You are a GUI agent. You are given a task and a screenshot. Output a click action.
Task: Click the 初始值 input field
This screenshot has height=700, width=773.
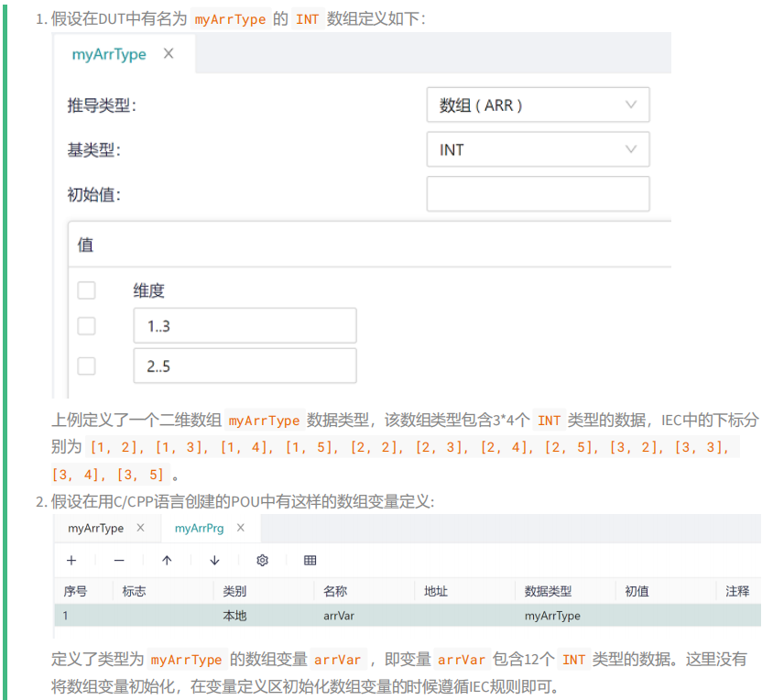[x=538, y=194]
